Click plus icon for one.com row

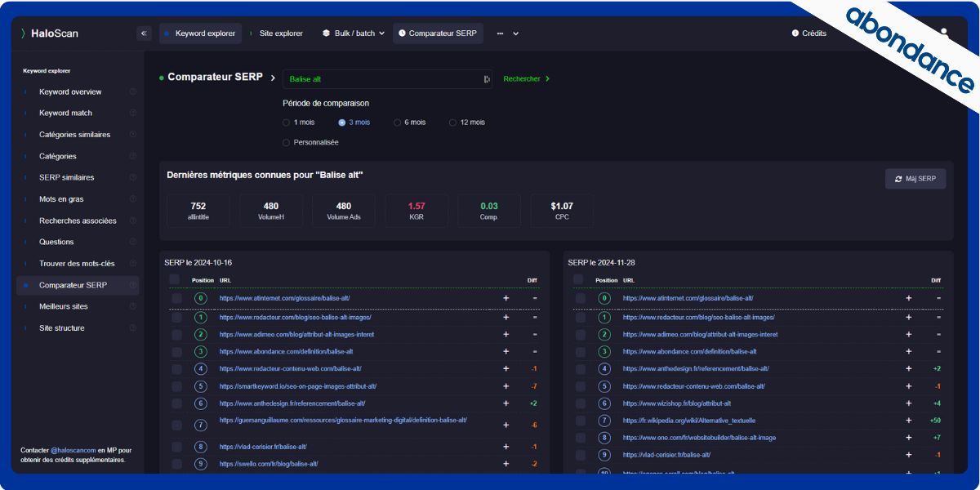pyautogui.click(x=909, y=438)
